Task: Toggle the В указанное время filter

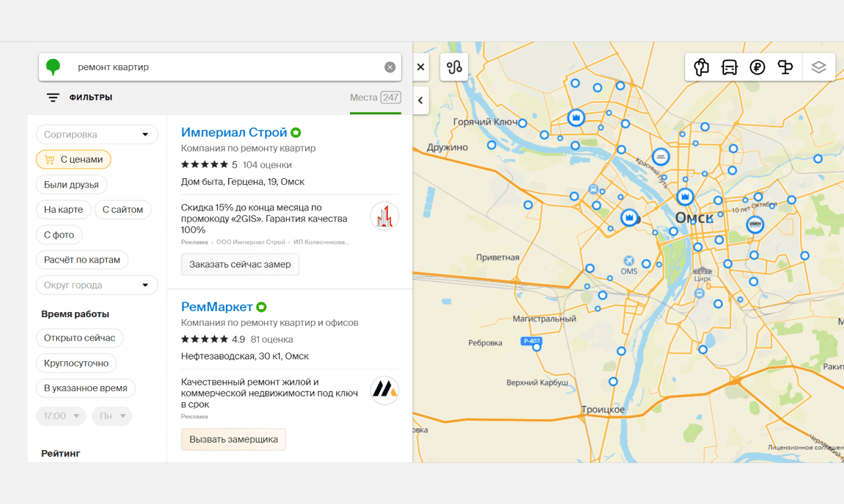Action: click(86, 389)
